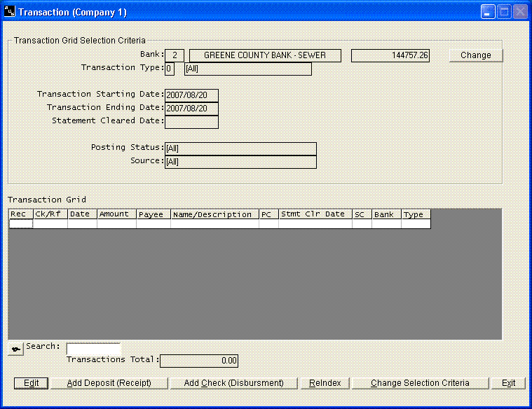Maximize the Transaction window

tap(504, 12)
